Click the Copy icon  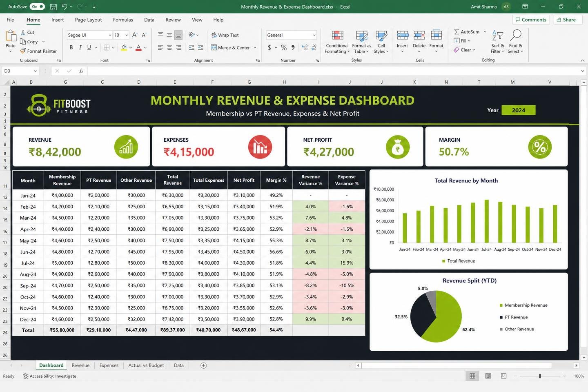click(23, 42)
